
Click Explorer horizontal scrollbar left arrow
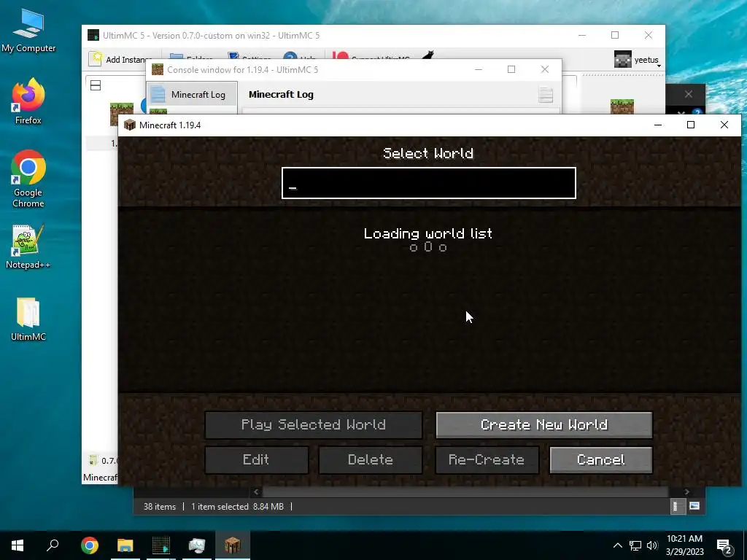pos(256,492)
